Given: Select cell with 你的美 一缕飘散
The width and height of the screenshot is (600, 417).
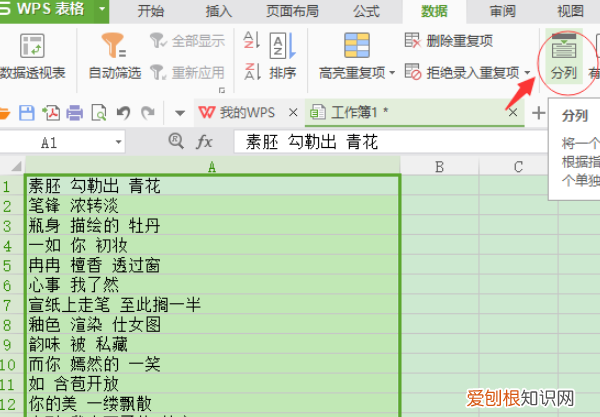Looking at the screenshot, I should click(x=212, y=404).
